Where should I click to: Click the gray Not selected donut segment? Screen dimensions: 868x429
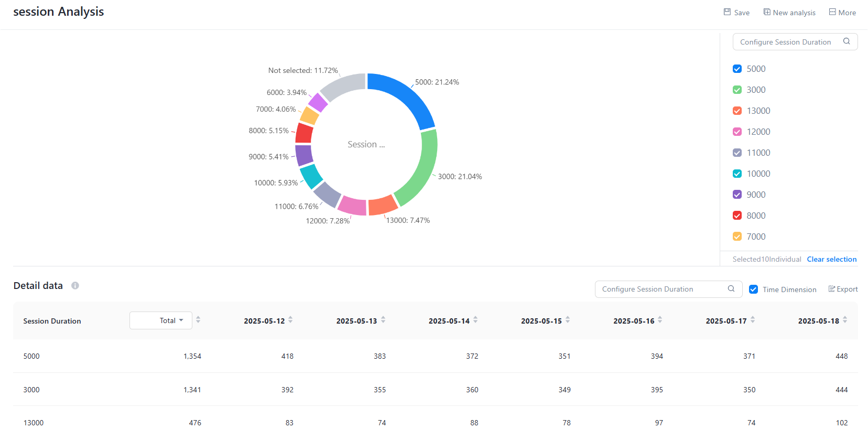coord(343,86)
